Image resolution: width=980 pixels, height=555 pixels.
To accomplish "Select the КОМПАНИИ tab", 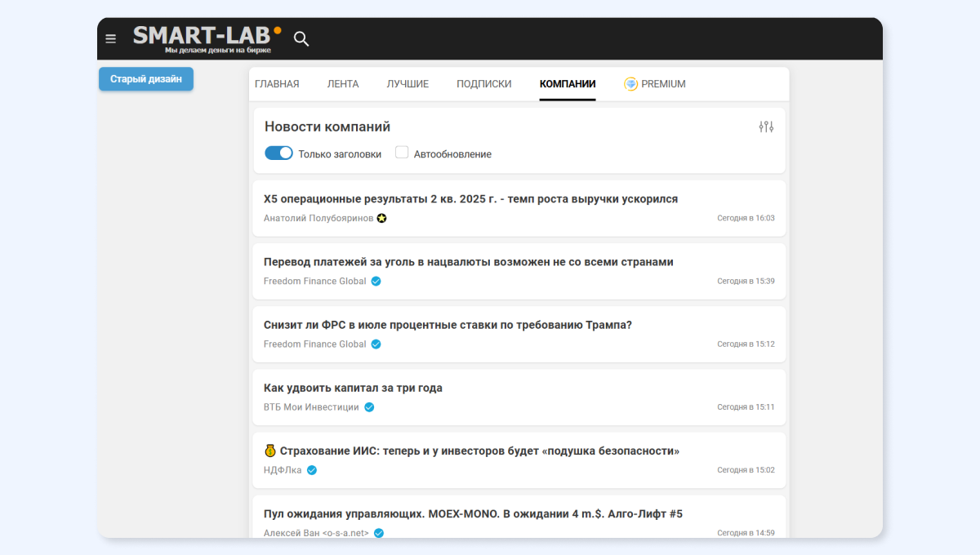I will pyautogui.click(x=568, y=84).
